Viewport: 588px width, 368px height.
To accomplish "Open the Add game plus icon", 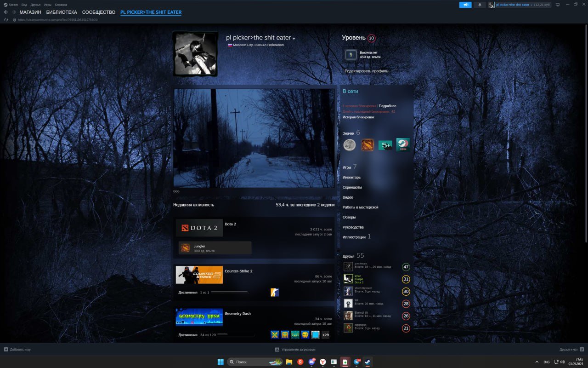I will pyautogui.click(x=6, y=350).
